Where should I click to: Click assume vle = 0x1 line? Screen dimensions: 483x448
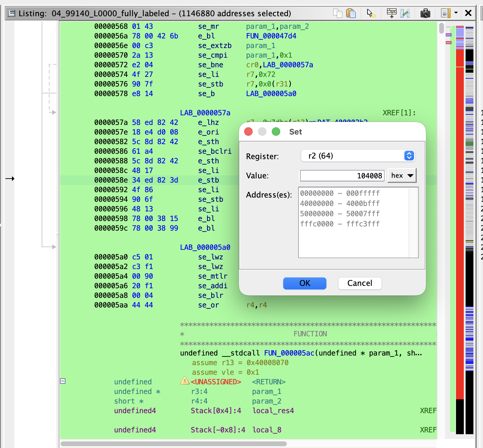(226, 372)
